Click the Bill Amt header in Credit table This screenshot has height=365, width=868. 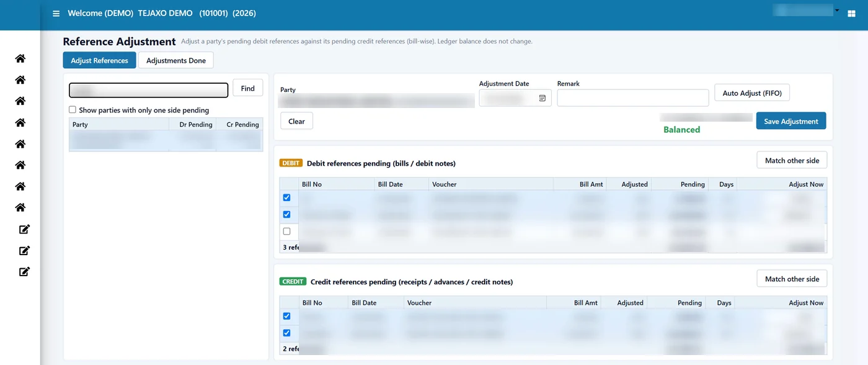[573, 303]
